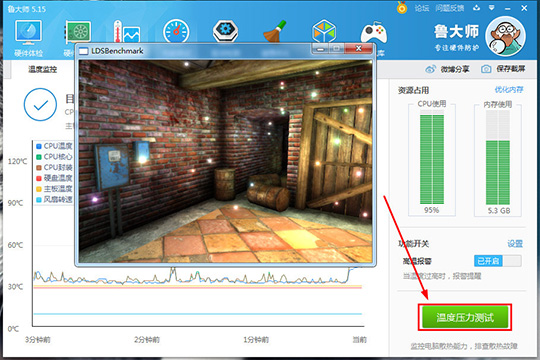Open the 硬件体检 hardware checkup icon
The image size is (540, 360).
click(28, 33)
